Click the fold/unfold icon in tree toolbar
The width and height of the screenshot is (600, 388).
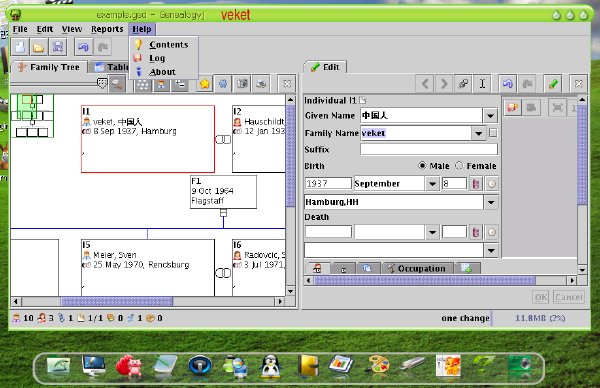180,84
